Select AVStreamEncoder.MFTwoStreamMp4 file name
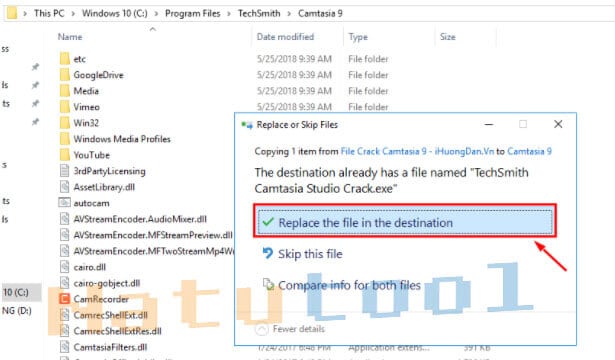The height and width of the screenshot is (360, 615). (154, 251)
